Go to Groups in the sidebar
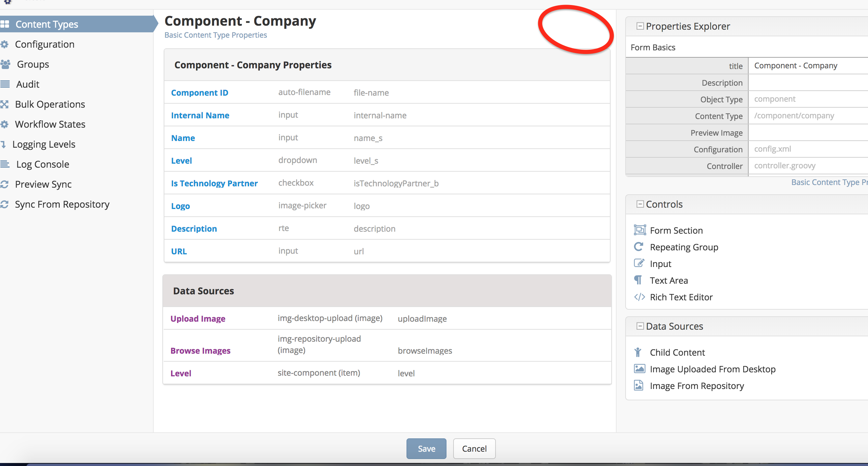This screenshot has height=466, width=868. pos(33,64)
